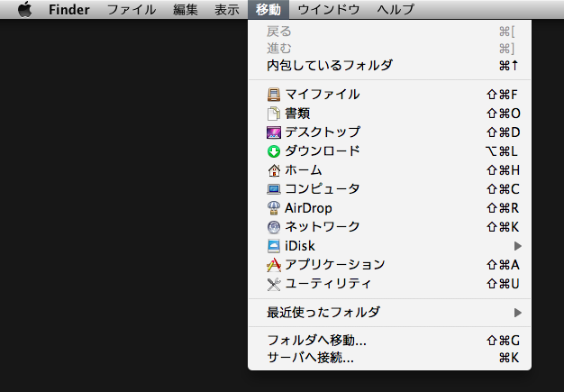Viewport: 564px width, 392px height.
Task: Click the ⇧⌘O shortcut text
Action: click(504, 114)
